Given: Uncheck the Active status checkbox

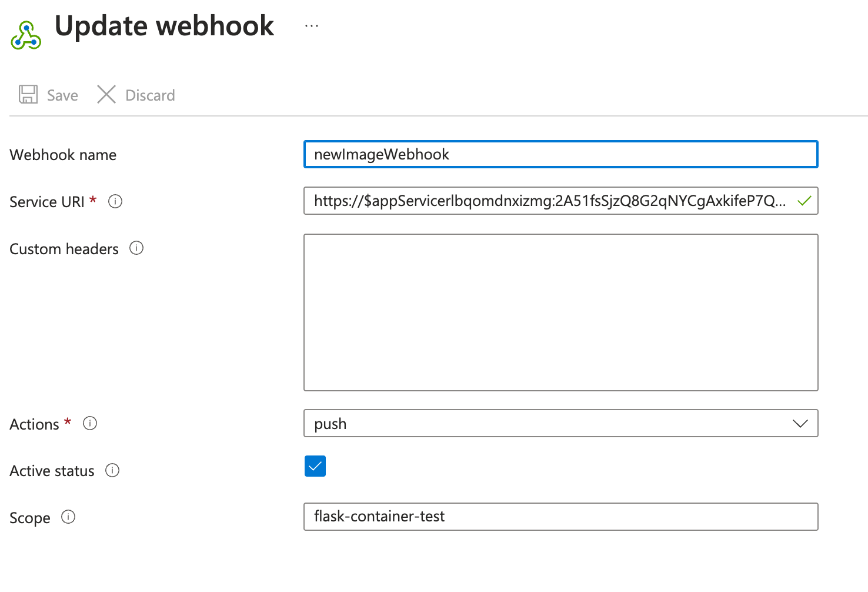Looking at the screenshot, I should pyautogui.click(x=315, y=466).
